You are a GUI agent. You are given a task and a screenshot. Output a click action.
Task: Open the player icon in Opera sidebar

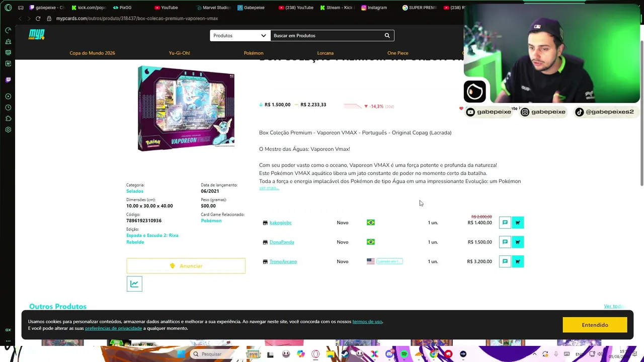[x=8, y=97]
